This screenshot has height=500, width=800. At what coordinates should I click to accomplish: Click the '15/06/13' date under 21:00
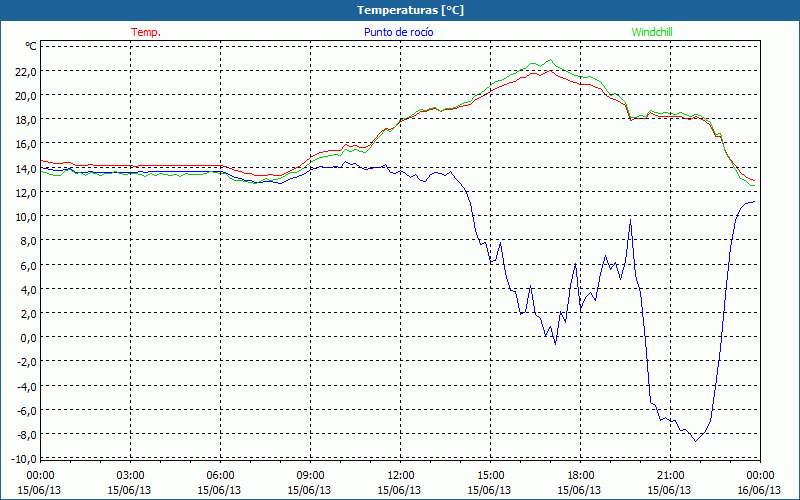pyautogui.click(x=669, y=490)
